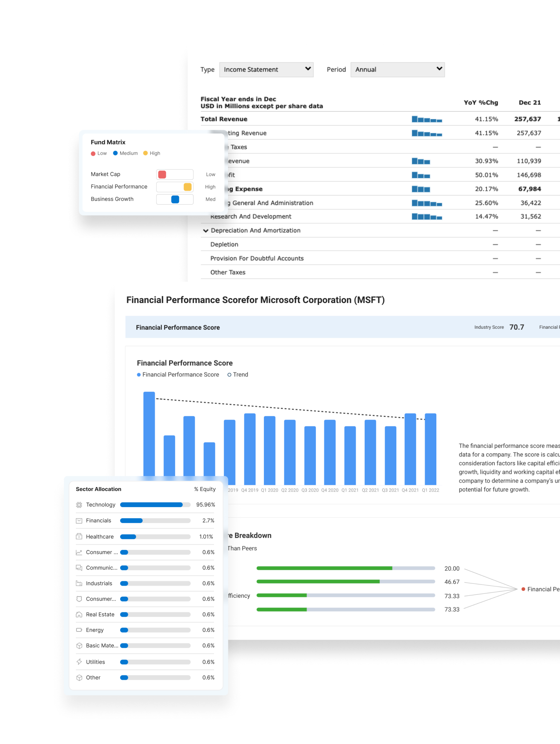Click the Technology sector chip icon
Screen dimensions: 560x744
(79, 505)
